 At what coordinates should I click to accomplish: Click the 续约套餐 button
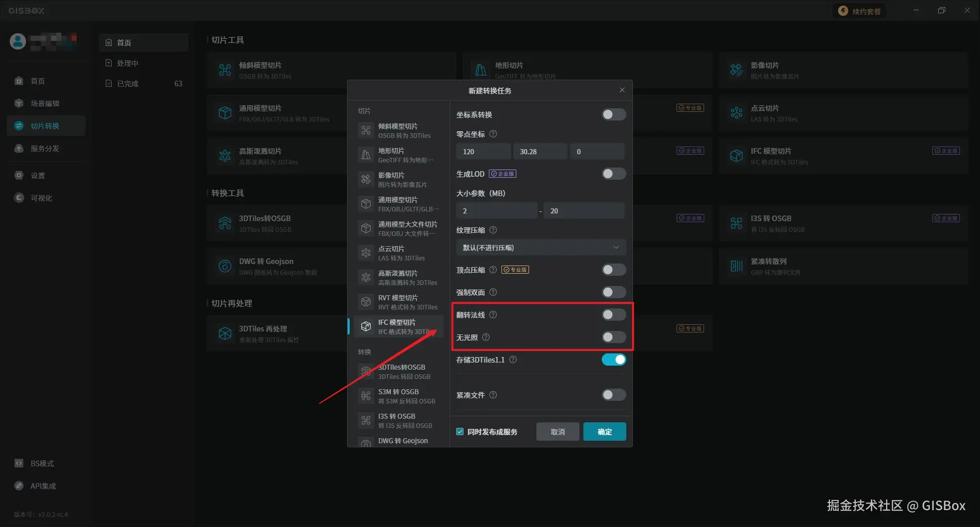[x=860, y=11]
